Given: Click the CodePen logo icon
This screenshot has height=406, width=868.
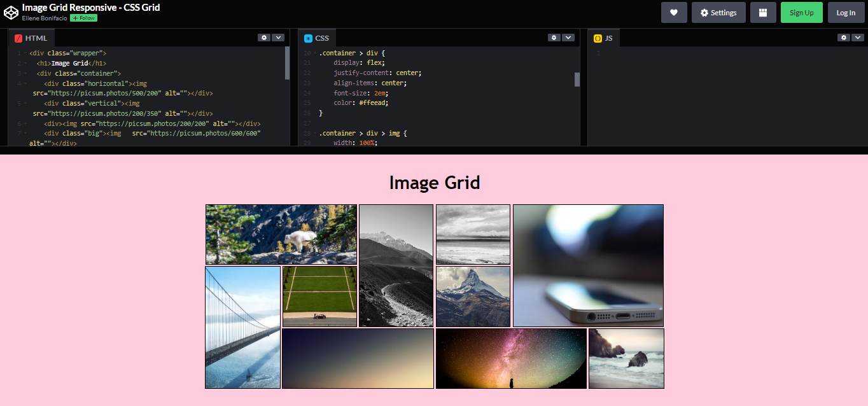Looking at the screenshot, I should coord(11,12).
